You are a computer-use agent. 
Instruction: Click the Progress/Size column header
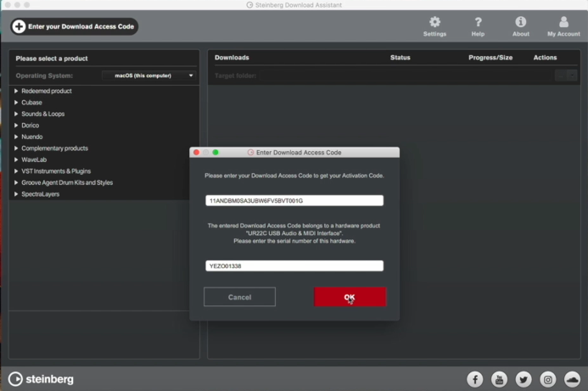[x=490, y=58]
